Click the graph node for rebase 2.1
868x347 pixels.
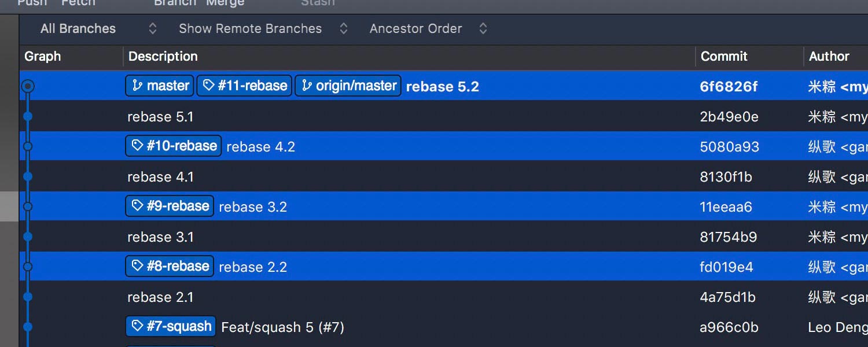(x=27, y=297)
